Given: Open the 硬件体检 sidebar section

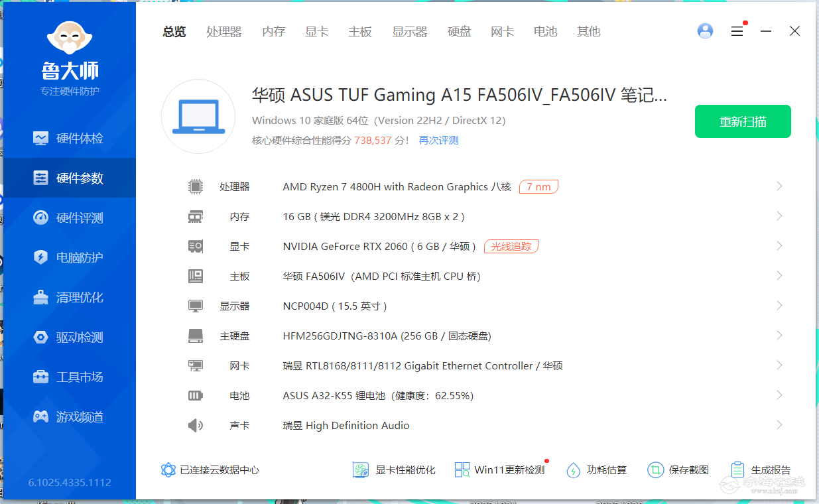Looking at the screenshot, I should pyautogui.click(x=69, y=139).
